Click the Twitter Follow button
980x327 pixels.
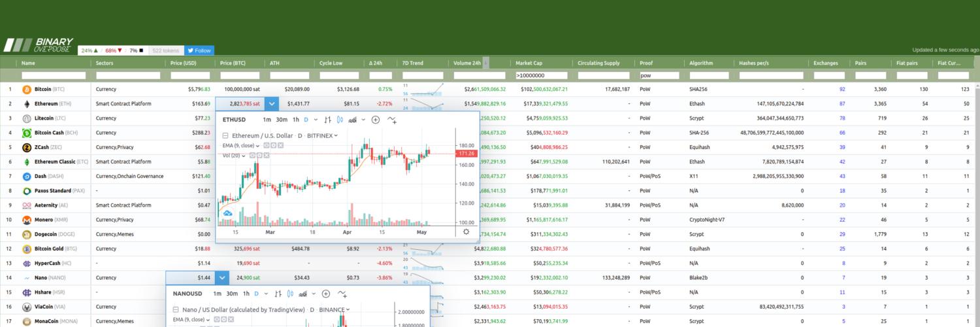point(199,50)
